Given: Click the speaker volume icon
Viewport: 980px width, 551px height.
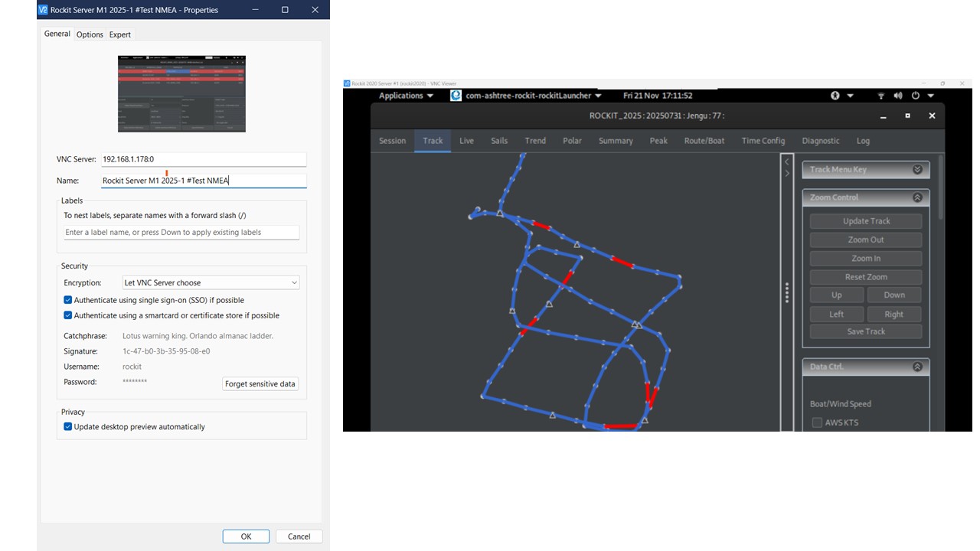Looking at the screenshot, I should tap(898, 96).
